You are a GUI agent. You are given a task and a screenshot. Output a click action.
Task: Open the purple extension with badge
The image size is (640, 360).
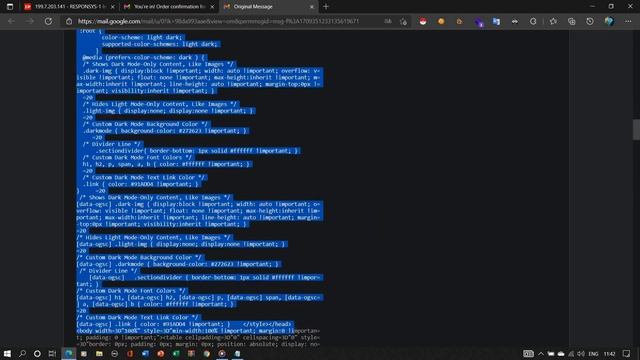(478, 22)
